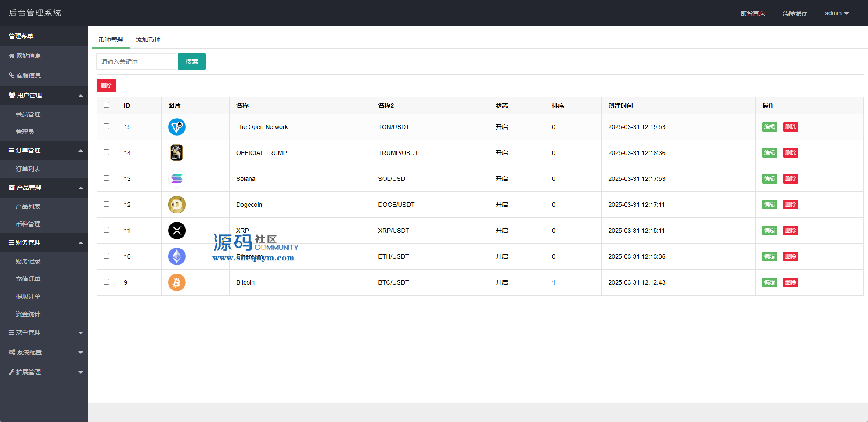Open the admin user dropdown
The height and width of the screenshot is (422, 868).
click(x=836, y=13)
